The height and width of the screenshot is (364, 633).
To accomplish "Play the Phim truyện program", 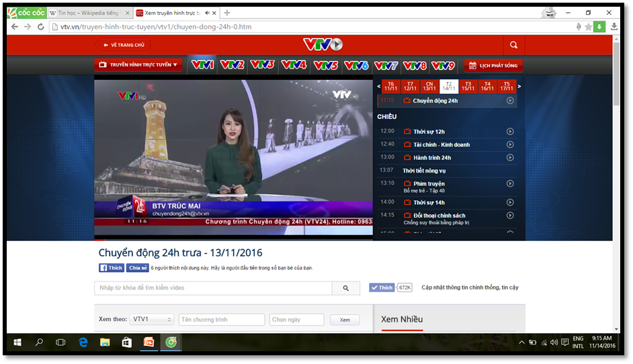I will (510, 183).
